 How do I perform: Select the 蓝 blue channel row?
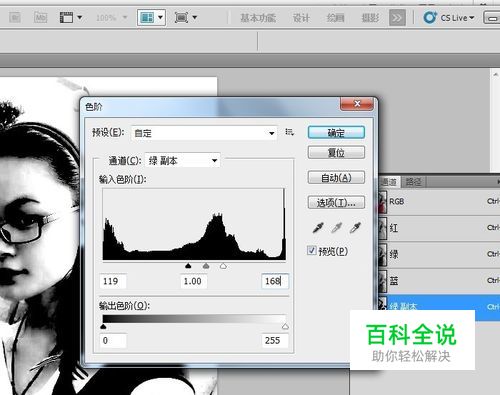click(x=439, y=281)
